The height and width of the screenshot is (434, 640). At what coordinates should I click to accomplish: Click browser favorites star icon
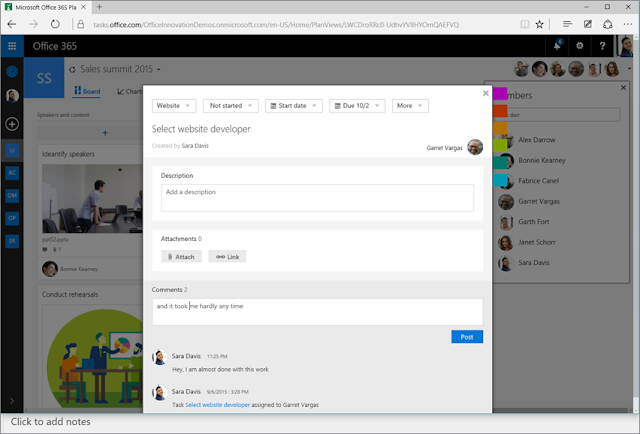pos(540,24)
